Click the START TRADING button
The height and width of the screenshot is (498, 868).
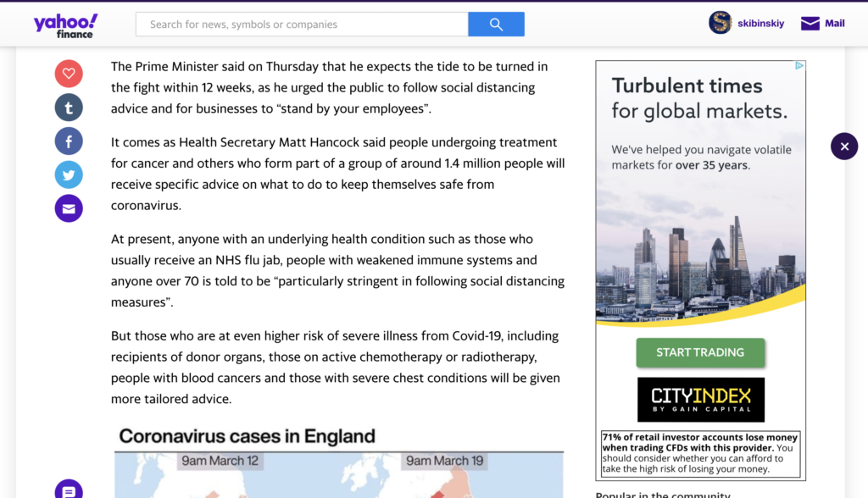(700, 352)
